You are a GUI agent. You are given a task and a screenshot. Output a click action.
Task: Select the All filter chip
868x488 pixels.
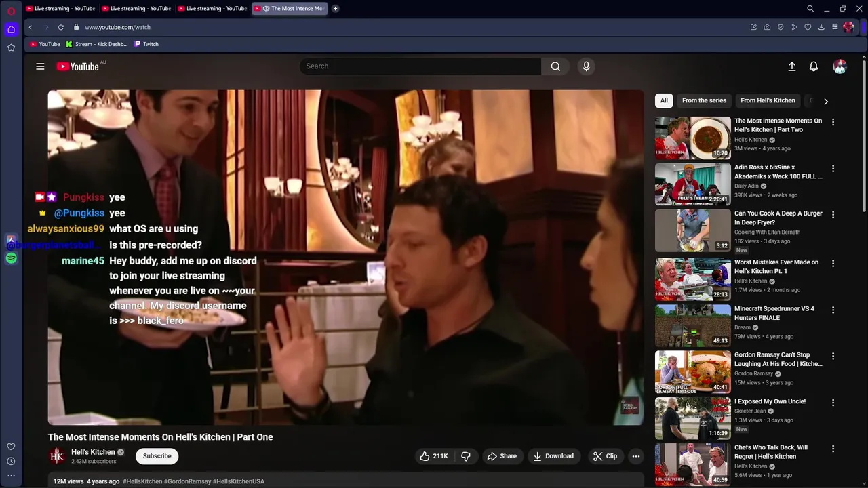point(664,100)
